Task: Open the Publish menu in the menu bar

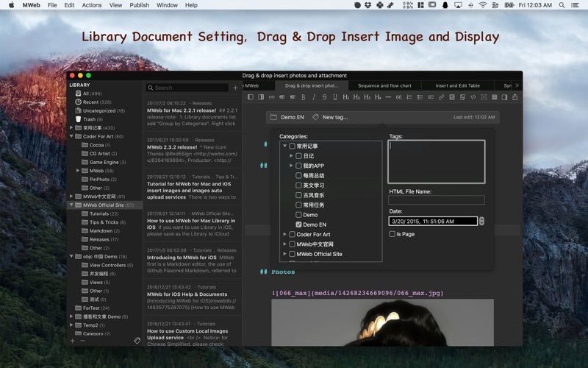Action: tap(139, 5)
